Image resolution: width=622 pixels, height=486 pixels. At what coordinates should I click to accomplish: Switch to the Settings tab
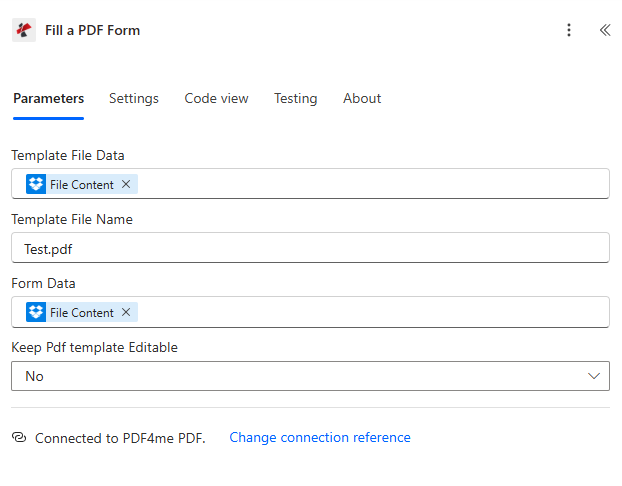[x=134, y=98]
